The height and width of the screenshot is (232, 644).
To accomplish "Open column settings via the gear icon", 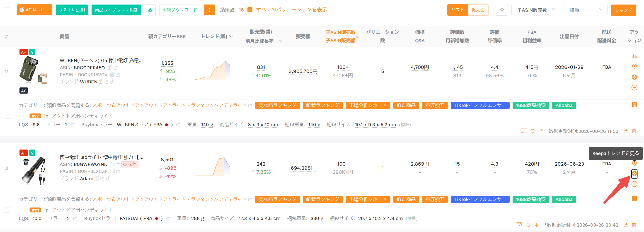I will click(501, 10).
